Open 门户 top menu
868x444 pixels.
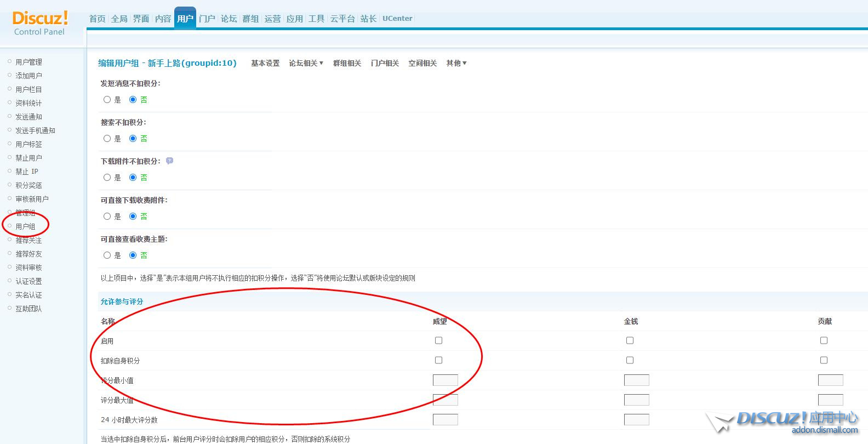(207, 19)
